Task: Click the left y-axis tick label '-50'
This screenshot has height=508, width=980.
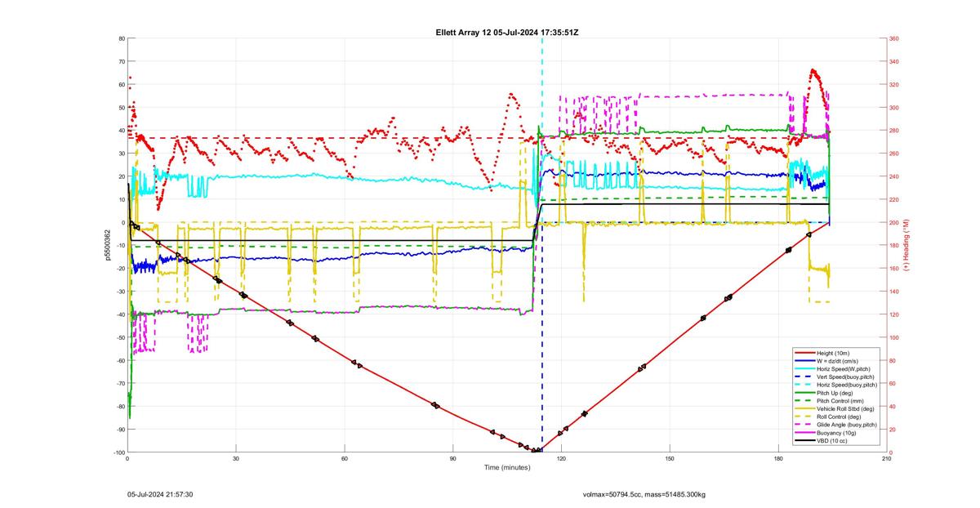Action: point(119,337)
